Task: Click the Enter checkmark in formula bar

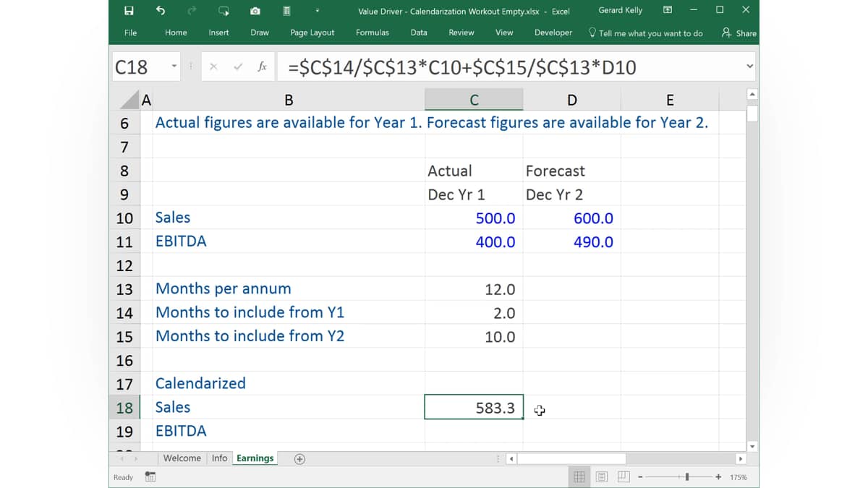Action: (x=238, y=67)
